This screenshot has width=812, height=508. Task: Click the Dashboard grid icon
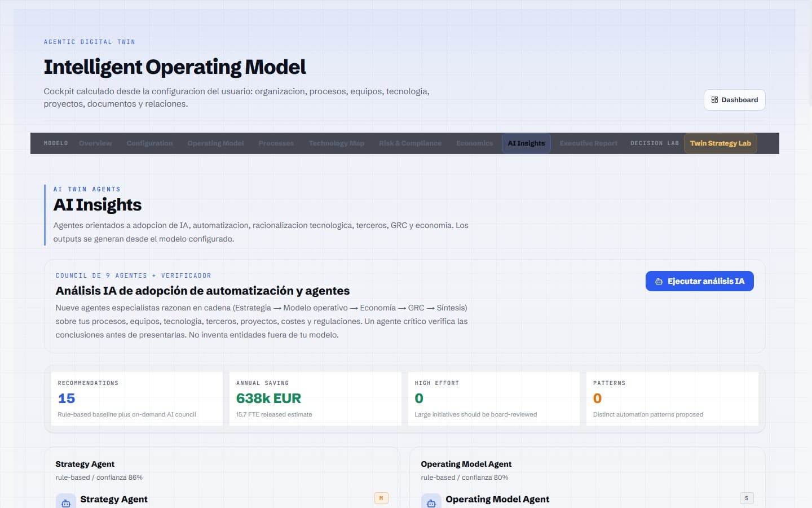coord(714,100)
